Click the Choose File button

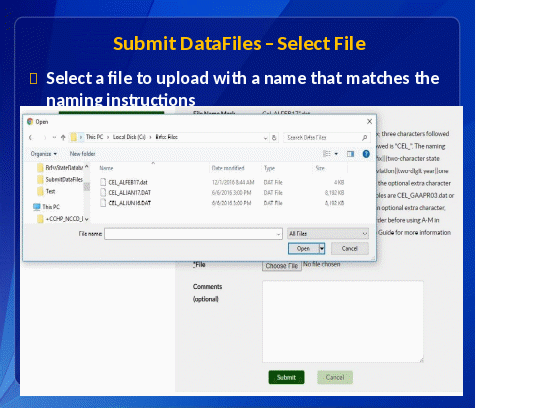coord(281,266)
